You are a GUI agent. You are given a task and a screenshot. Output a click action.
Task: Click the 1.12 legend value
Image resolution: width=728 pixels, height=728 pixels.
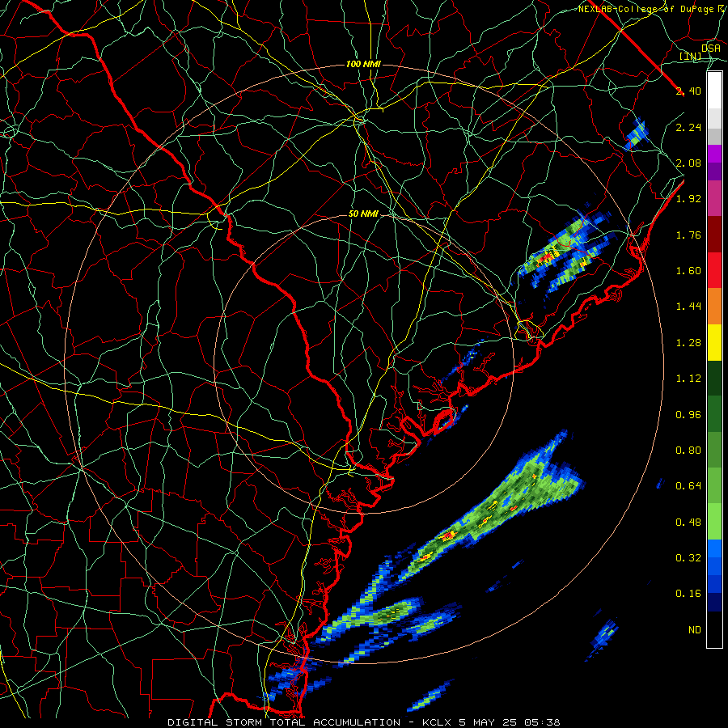pyautogui.click(x=688, y=379)
